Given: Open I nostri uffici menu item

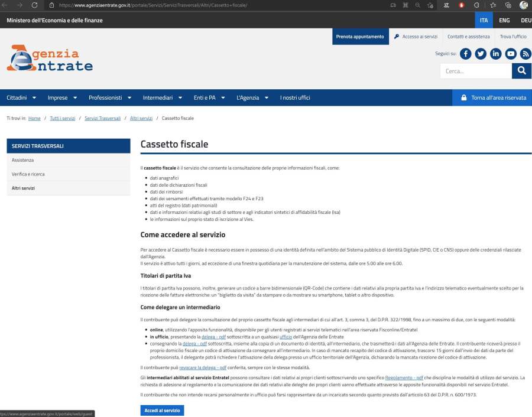Looking at the screenshot, I should pos(295,97).
